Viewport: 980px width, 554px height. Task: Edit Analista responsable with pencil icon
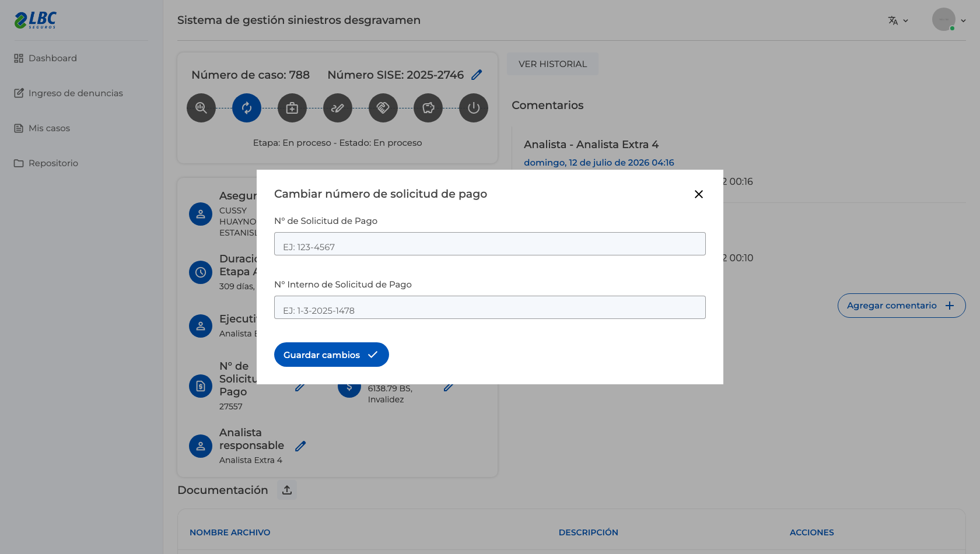(300, 446)
